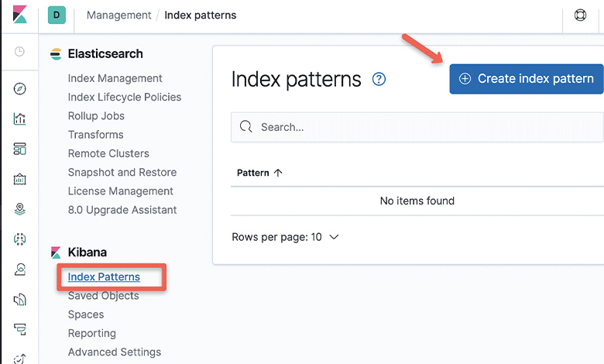
Task: Open Uptime icon at sidebar bottom
Action: pos(19,359)
